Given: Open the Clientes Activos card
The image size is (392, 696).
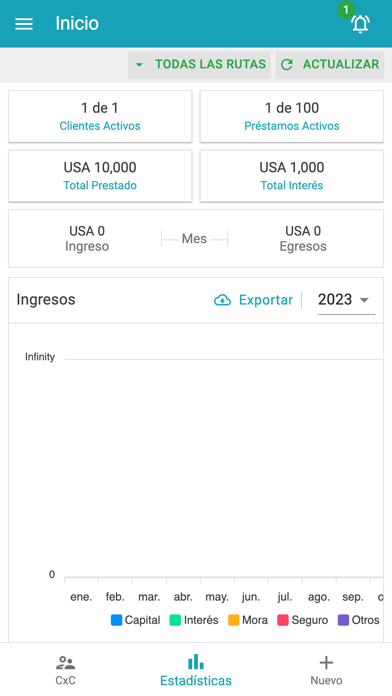Looking at the screenshot, I should (100, 116).
